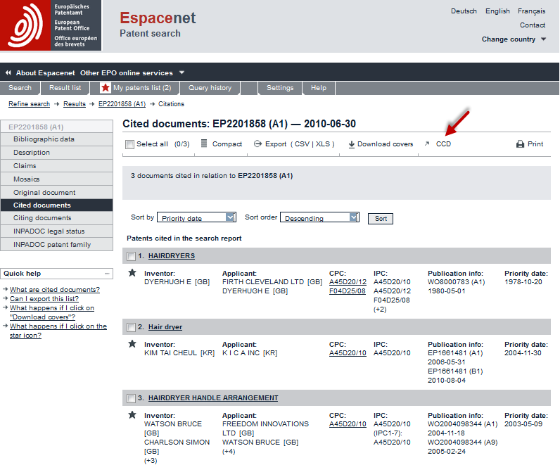Click the Compact label in the toolbar
This screenshot has width=560, height=465.
pyautogui.click(x=227, y=144)
